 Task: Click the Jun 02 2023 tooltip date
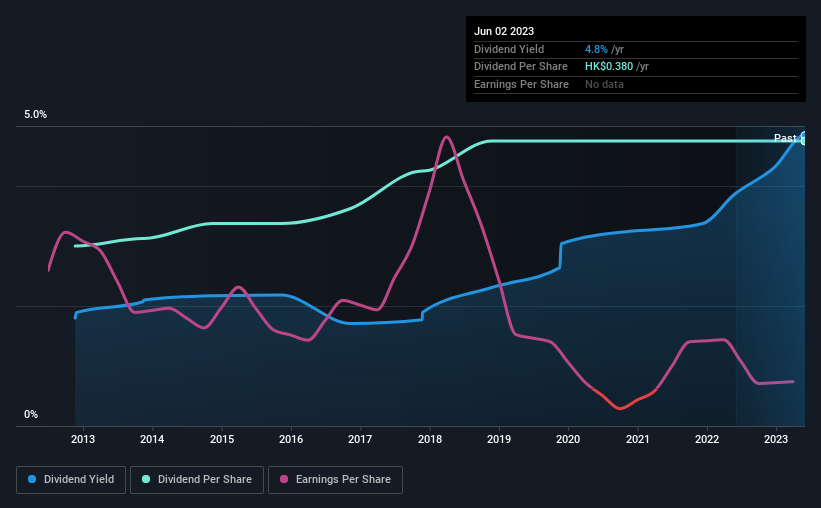pos(504,31)
